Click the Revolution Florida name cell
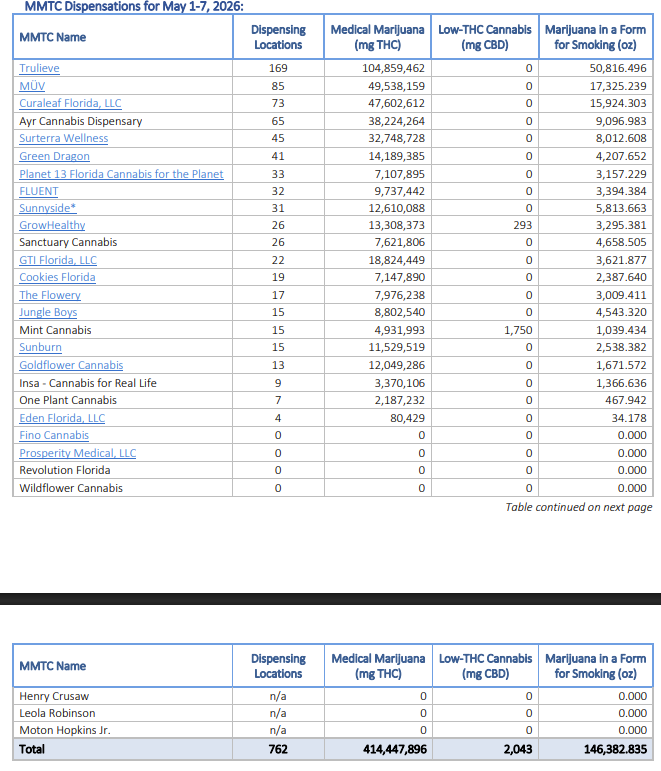 (123, 470)
